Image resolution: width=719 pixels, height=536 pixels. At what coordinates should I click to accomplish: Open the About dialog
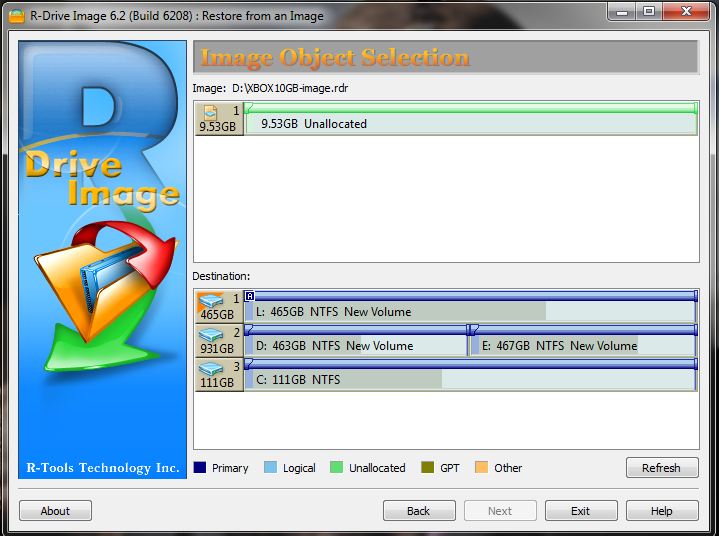pyautogui.click(x=55, y=511)
